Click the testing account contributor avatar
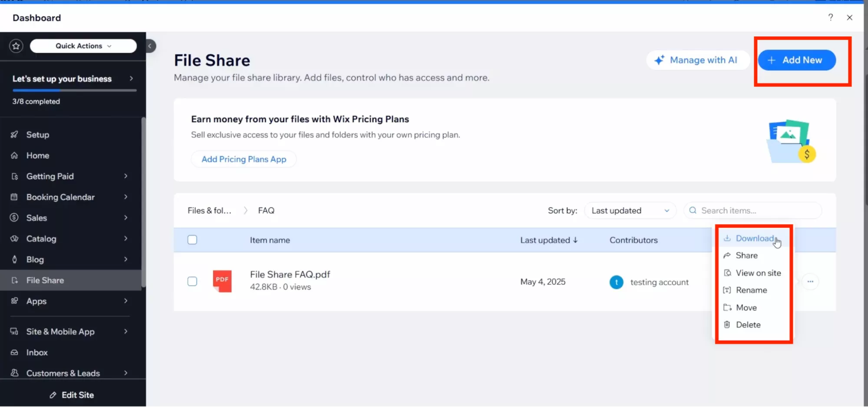Image resolution: width=868 pixels, height=407 pixels. pyautogui.click(x=616, y=282)
